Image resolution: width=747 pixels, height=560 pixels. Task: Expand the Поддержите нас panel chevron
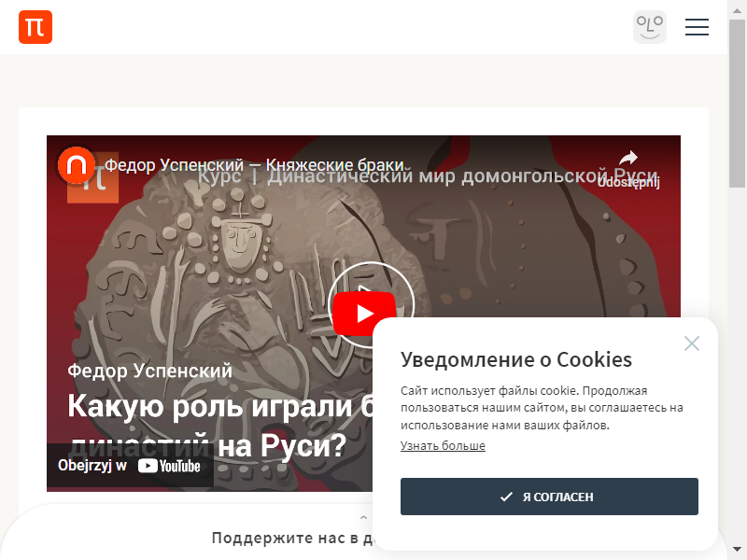363,518
